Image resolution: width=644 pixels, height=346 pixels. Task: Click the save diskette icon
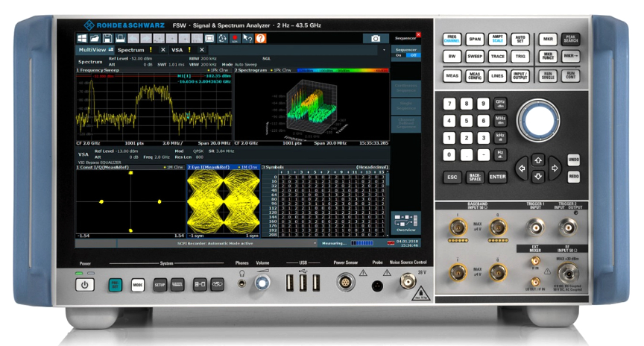pyautogui.click(x=108, y=38)
